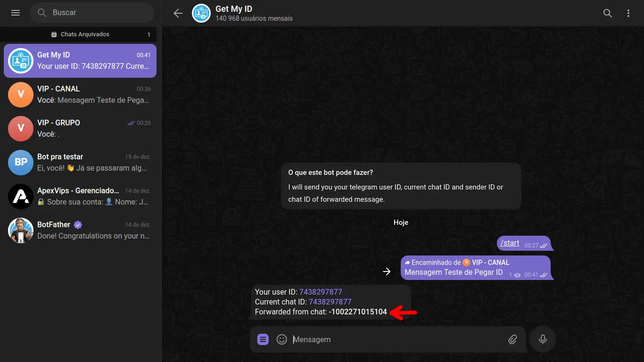Click the BP avatar circle
The height and width of the screenshot is (362, 644).
pyautogui.click(x=21, y=163)
